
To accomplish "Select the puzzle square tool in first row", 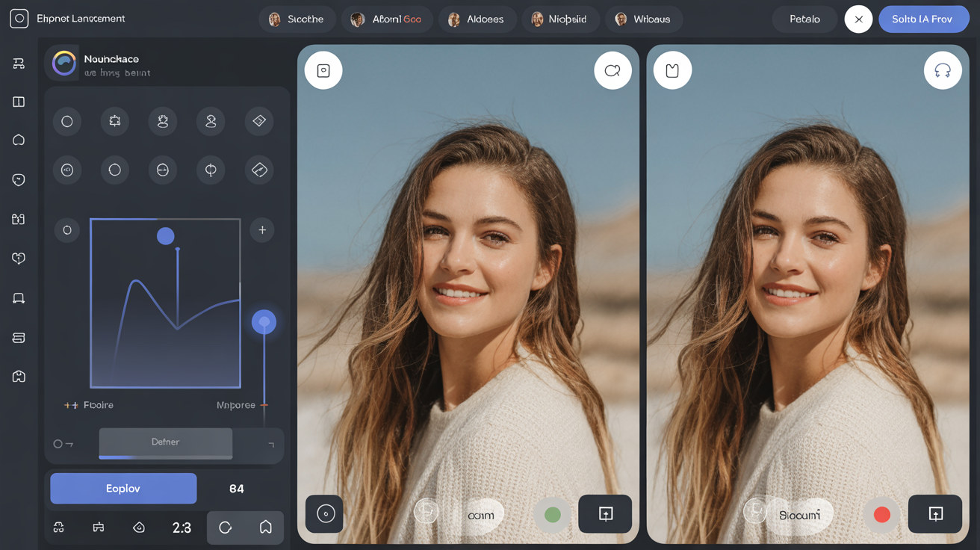I will (115, 121).
